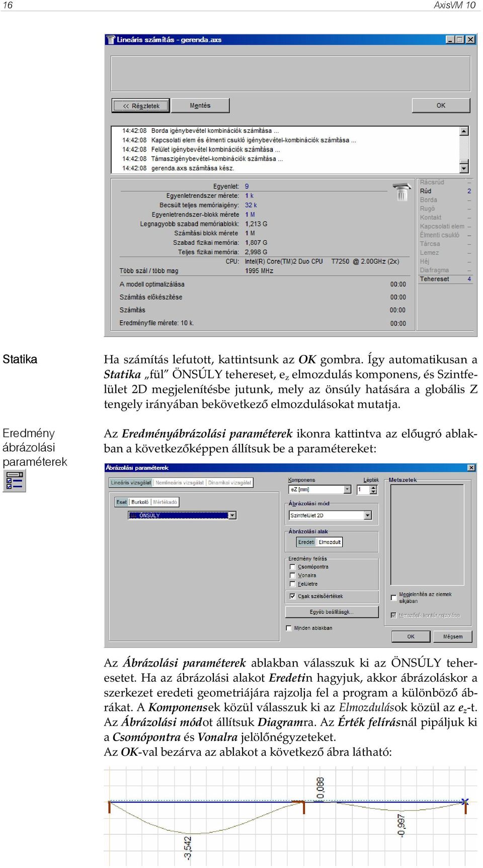This screenshot has width=483, height=868.
Task: Click the Lineáris számítás title bar icon
Action: coord(111,39)
